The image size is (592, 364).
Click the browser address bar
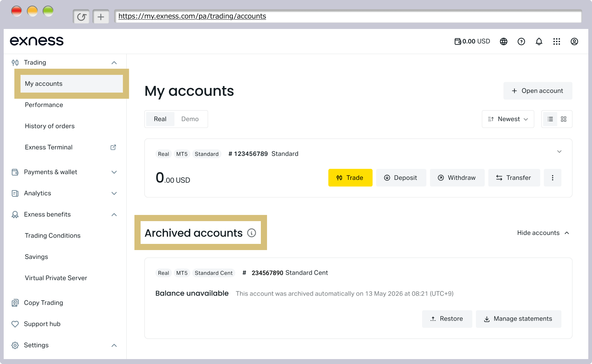pyautogui.click(x=348, y=16)
